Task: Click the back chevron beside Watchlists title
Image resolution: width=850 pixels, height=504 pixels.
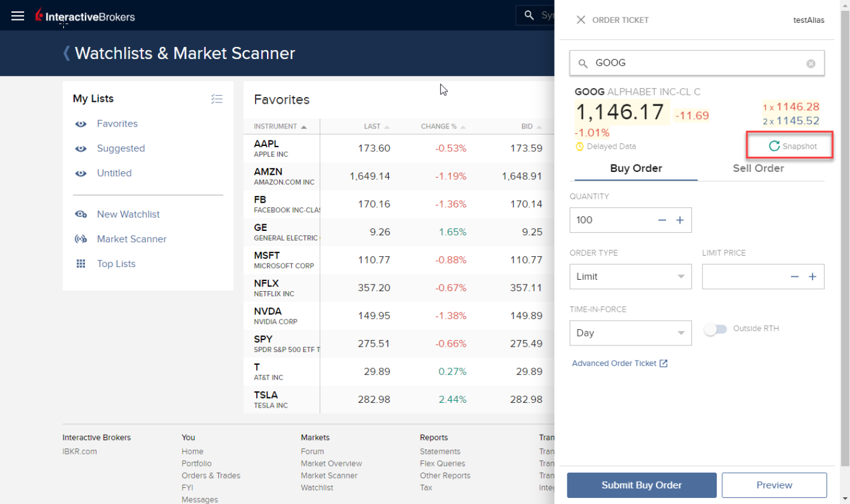Action: click(x=66, y=53)
